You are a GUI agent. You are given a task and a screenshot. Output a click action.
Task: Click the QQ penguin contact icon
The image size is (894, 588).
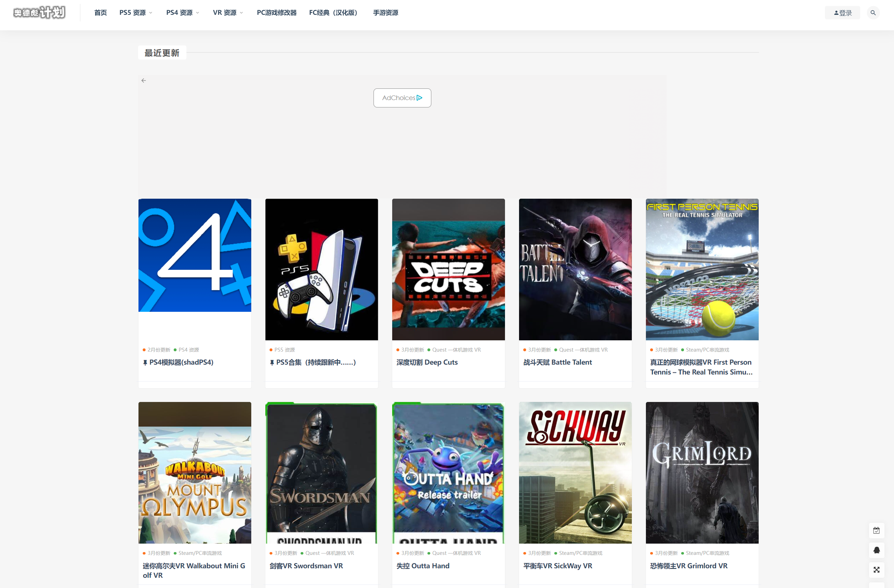click(x=876, y=550)
